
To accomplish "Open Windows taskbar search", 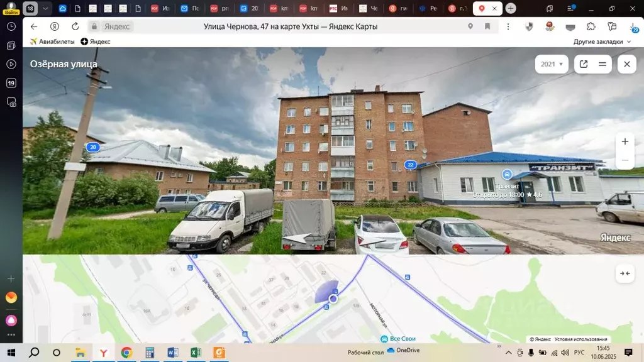I will tap(34, 353).
